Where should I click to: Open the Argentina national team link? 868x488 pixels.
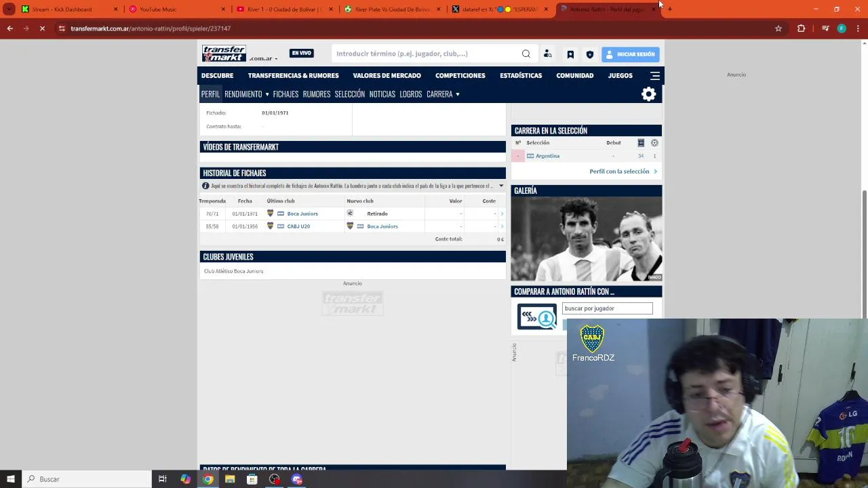tap(547, 156)
